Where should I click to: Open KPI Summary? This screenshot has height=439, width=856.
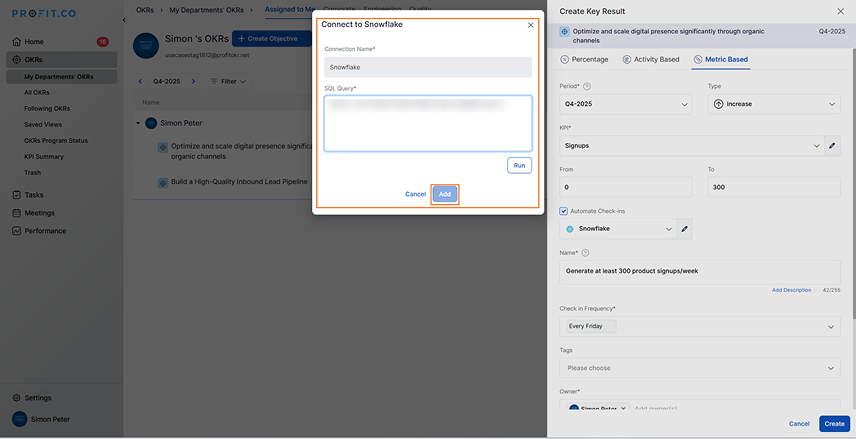[44, 157]
